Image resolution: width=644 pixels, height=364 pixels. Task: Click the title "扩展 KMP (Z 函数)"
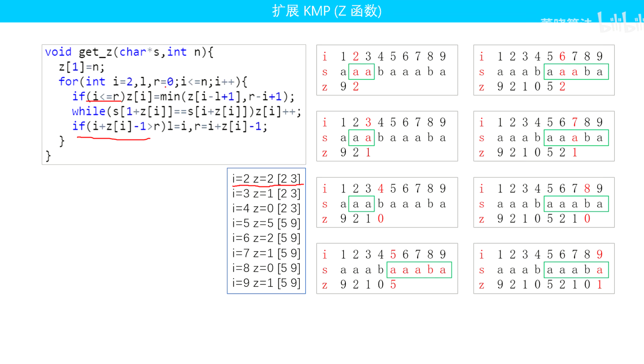pyautogui.click(x=327, y=11)
